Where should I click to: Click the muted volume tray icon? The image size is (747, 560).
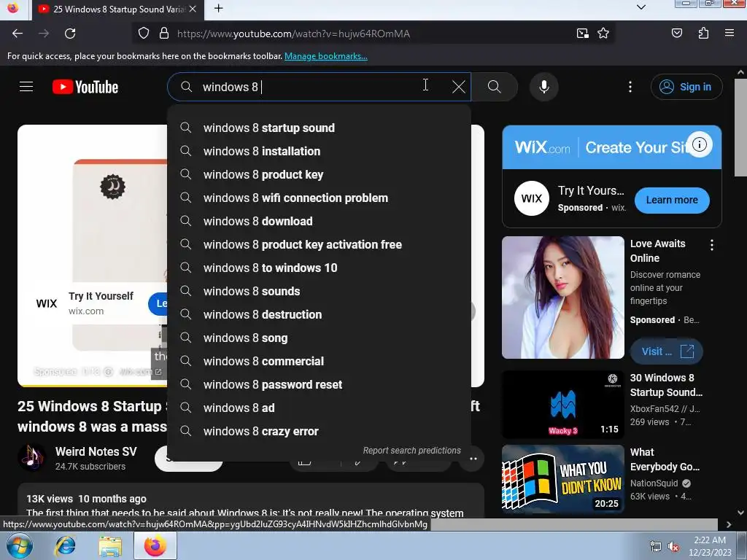coord(673,547)
